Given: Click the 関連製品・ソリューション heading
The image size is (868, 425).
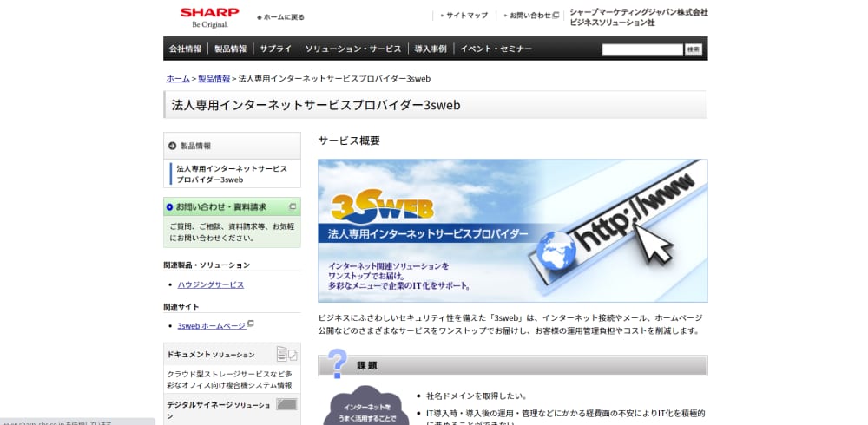Looking at the screenshot, I should 207,265.
